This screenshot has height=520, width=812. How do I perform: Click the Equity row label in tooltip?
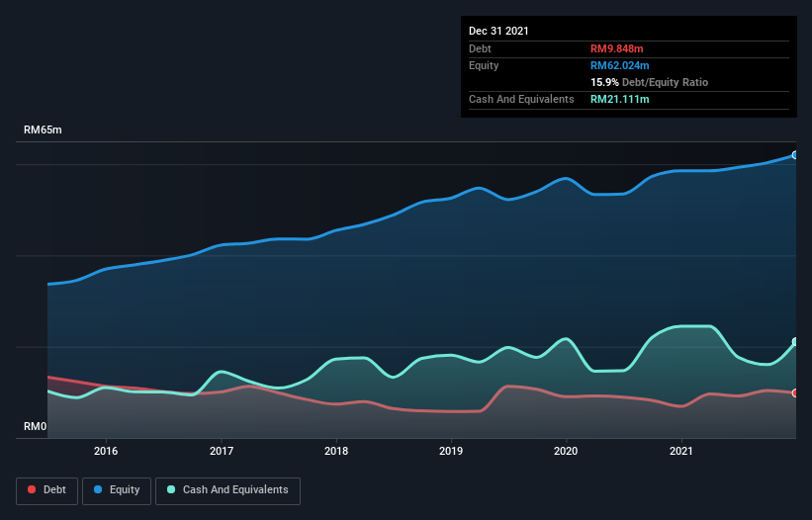484,65
